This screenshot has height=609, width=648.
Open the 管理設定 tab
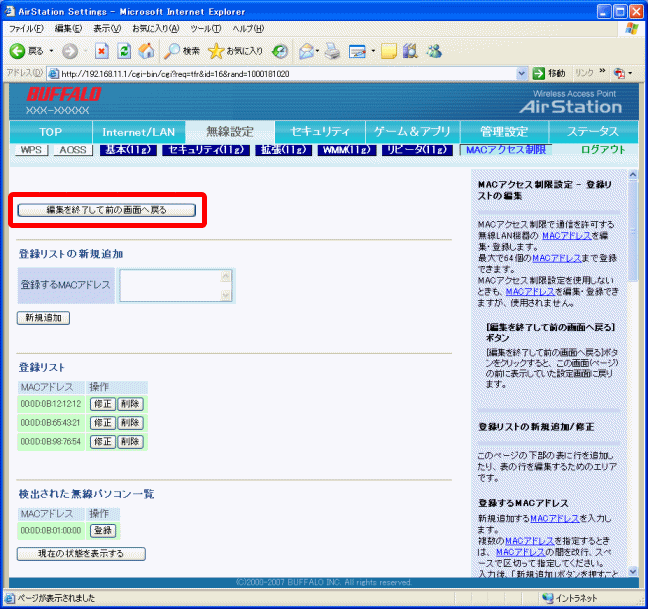pyautogui.click(x=504, y=132)
